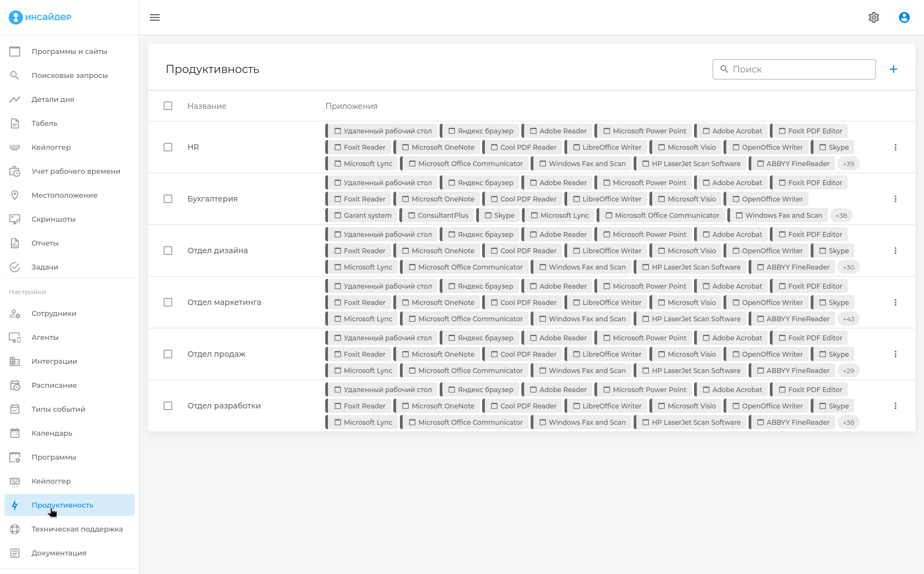This screenshot has width=924, height=574.
Task: Click the Скриншоты sidebar icon
Action: coord(15,219)
